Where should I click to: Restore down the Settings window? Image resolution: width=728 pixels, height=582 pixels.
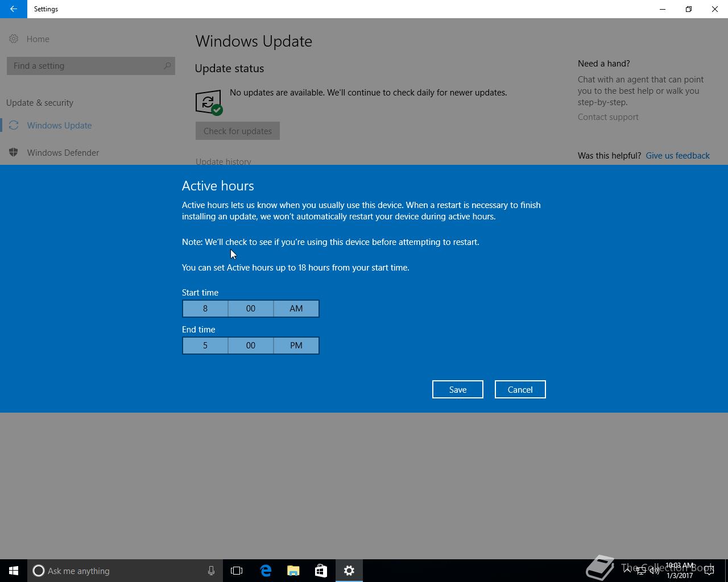(x=689, y=9)
